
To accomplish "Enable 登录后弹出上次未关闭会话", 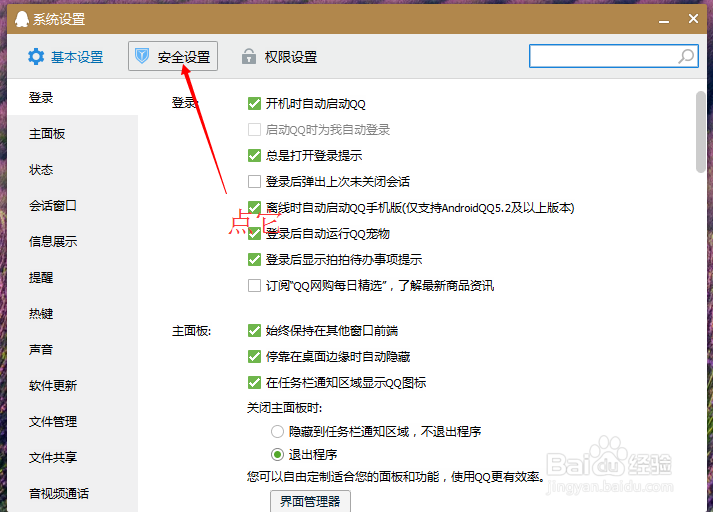I will [x=254, y=181].
